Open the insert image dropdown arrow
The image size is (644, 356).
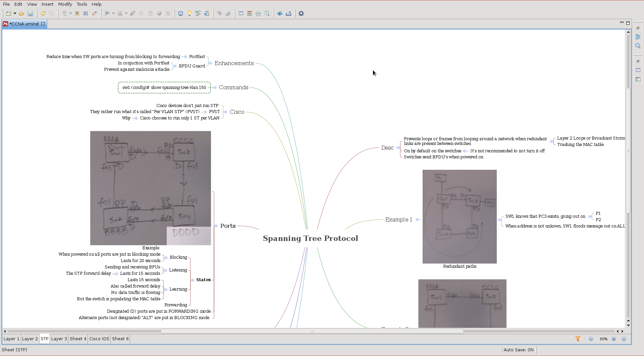pos(126,13)
